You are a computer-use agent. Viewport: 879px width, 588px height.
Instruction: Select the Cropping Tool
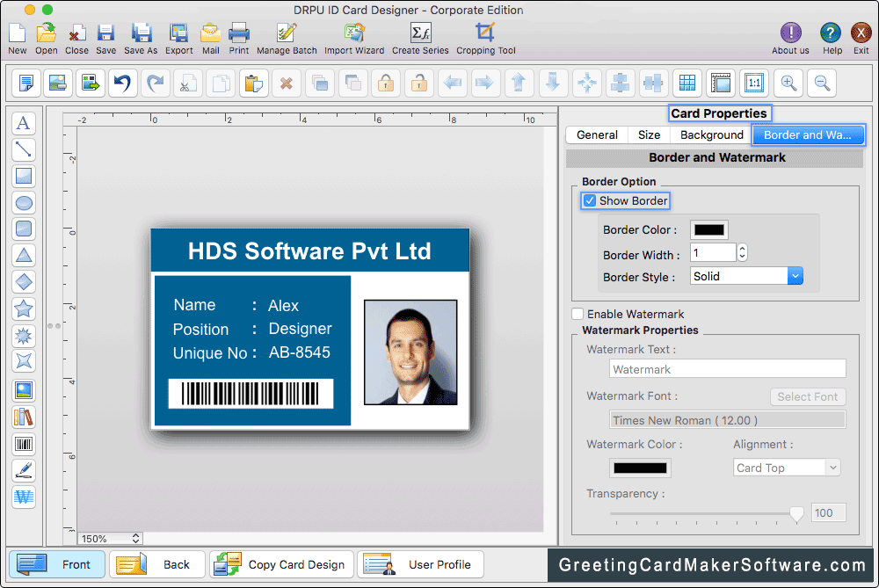(x=485, y=33)
